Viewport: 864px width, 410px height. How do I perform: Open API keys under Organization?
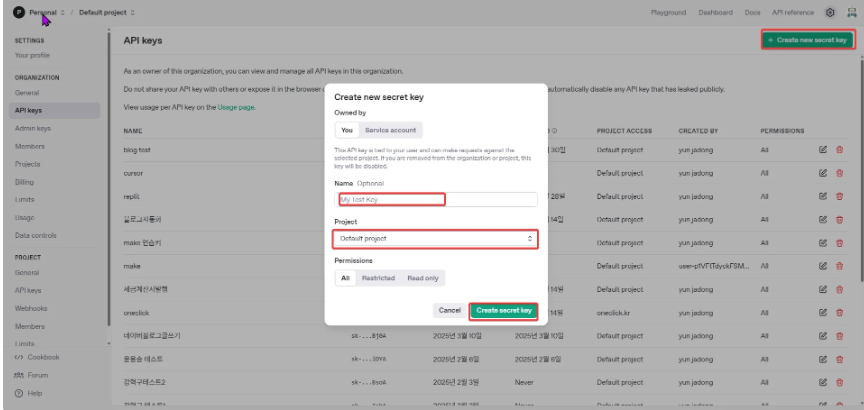pos(55,110)
